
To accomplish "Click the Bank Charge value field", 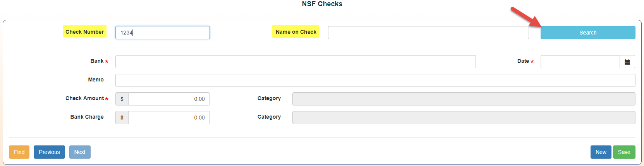I will [169, 118].
